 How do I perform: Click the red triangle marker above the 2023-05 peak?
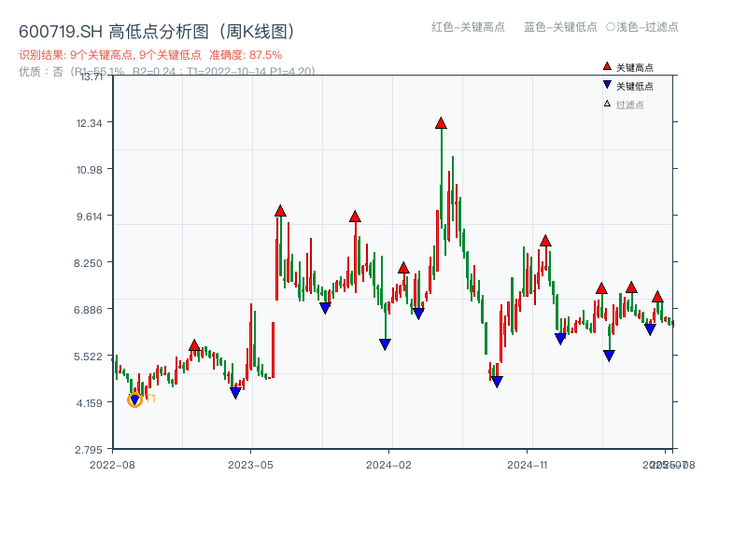click(x=279, y=211)
